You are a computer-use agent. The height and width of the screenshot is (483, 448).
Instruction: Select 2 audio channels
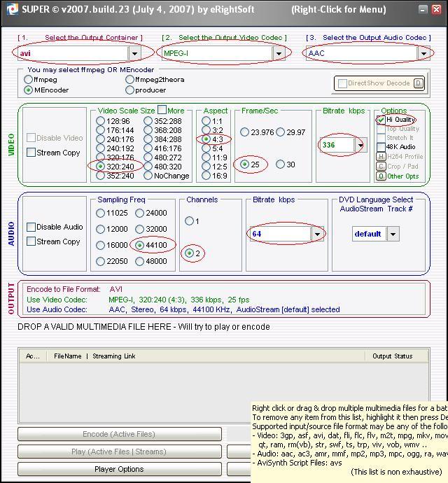(189, 253)
